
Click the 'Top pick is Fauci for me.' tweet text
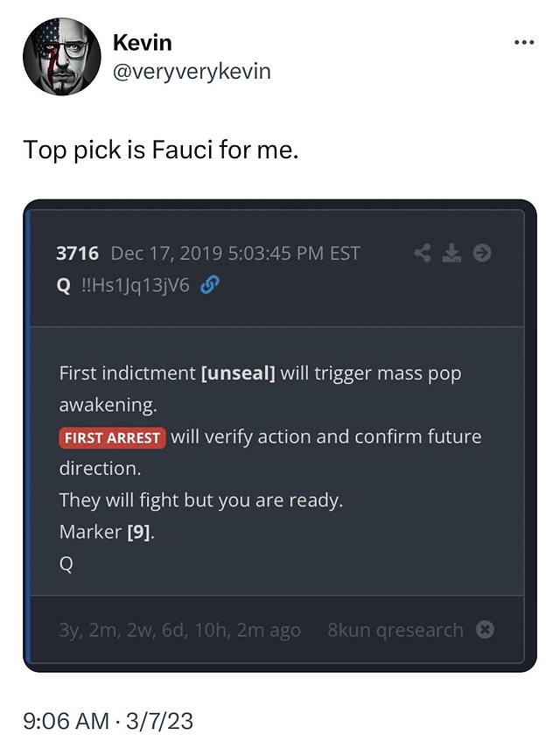point(161,150)
